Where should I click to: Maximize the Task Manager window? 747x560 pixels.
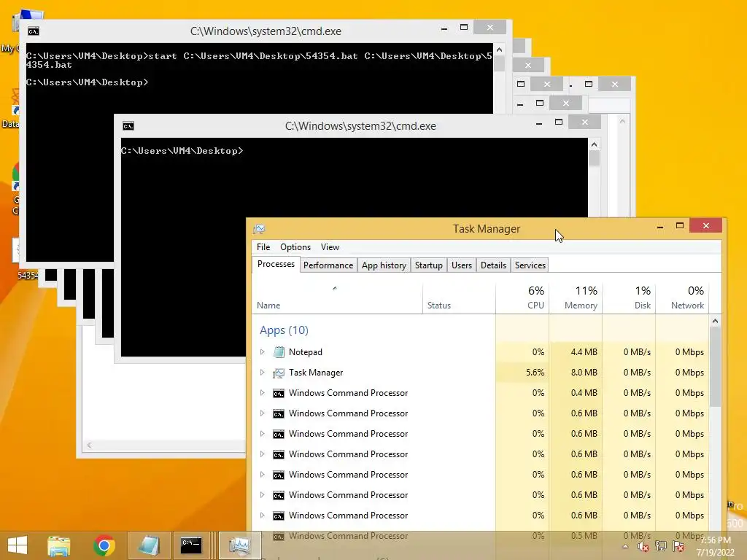tap(680, 226)
